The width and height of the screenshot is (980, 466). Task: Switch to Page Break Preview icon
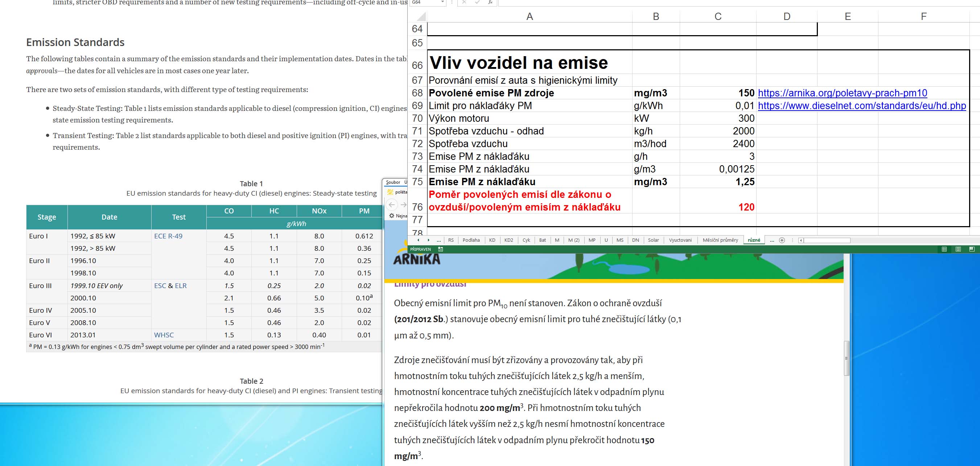(972, 249)
